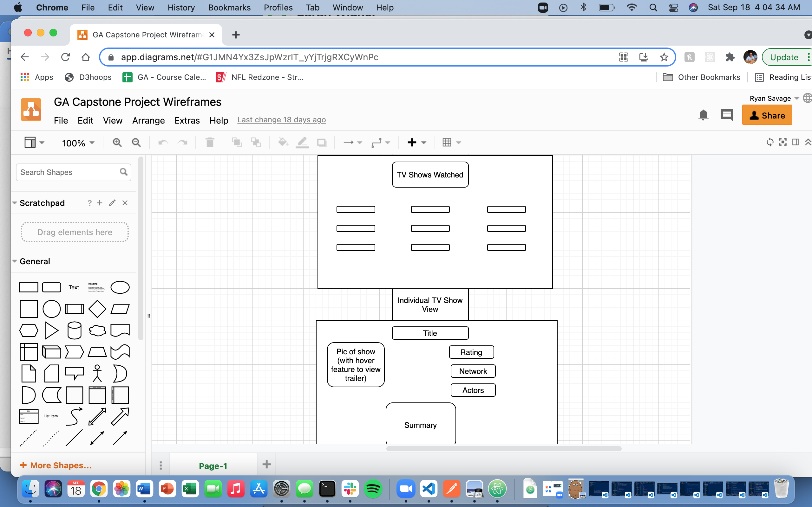Select the ellipse shape in General
The height and width of the screenshot is (507, 812).
coord(120,287)
